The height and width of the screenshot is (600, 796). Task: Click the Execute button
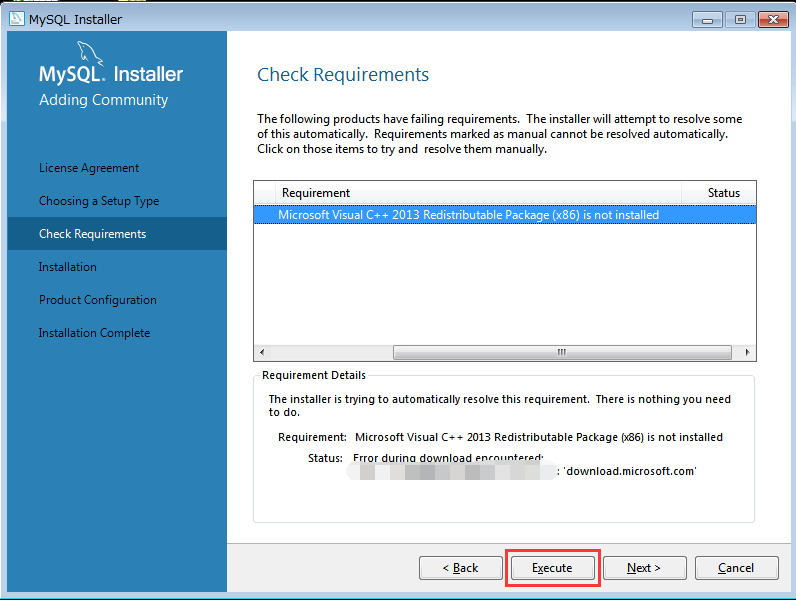552,568
